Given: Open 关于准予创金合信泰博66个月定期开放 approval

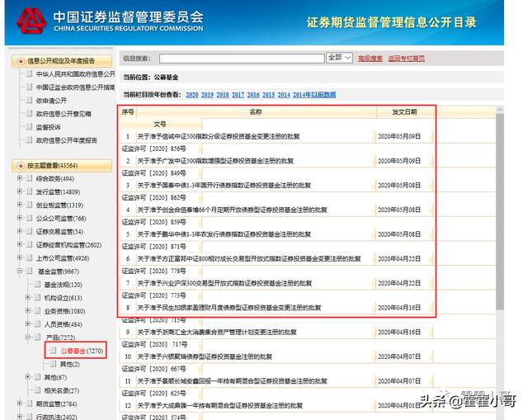Looking at the screenshot, I should click(x=232, y=210).
